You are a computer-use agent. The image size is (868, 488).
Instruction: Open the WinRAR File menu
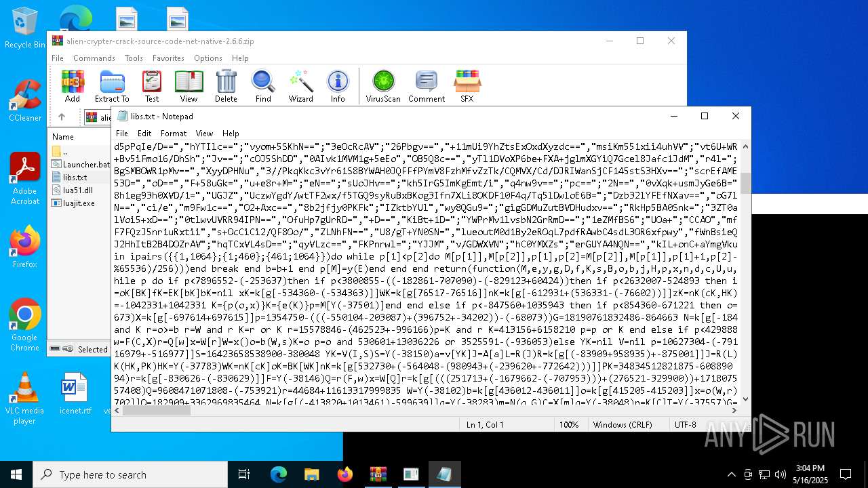(58, 58)
